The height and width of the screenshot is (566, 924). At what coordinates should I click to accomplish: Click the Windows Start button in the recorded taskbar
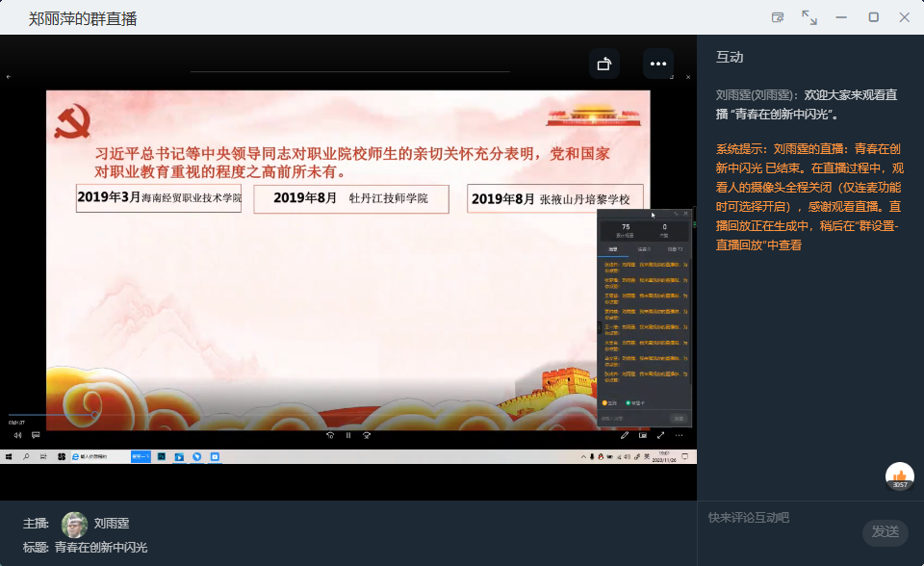point(8,456)
